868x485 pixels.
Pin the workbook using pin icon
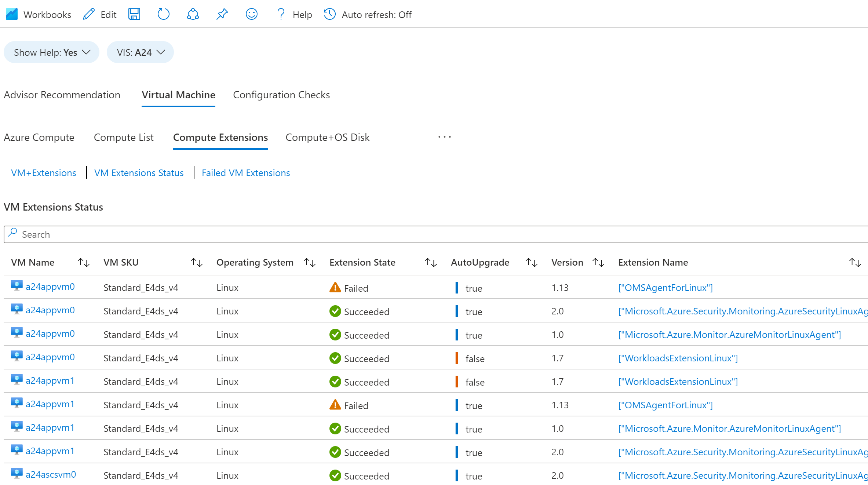click(222, 14)
